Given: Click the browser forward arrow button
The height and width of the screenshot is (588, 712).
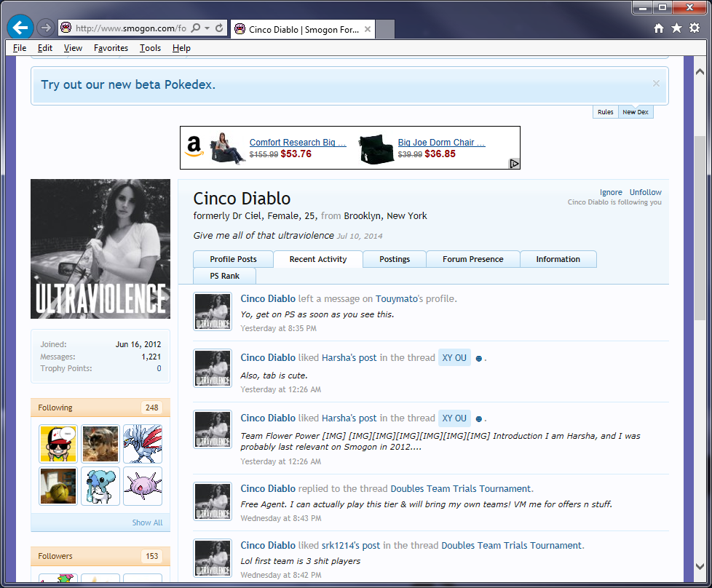Looking at the screenshot, I should coord(45,28).
